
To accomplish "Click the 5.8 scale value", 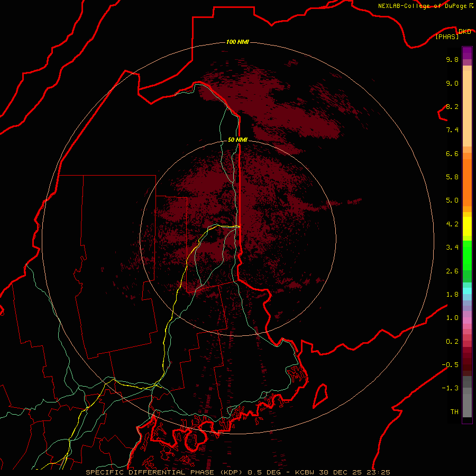I will pyautogui.click(x=452, y=177).
